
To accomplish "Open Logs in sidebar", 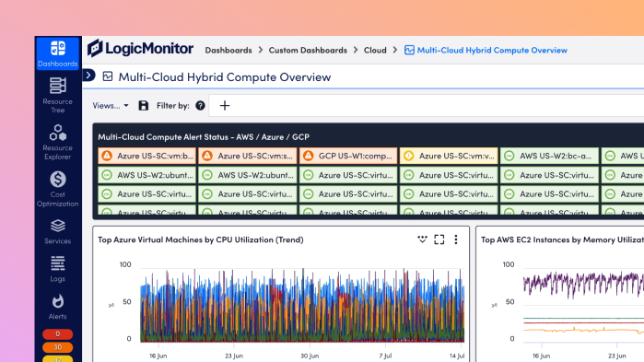I will click(57, 269).
